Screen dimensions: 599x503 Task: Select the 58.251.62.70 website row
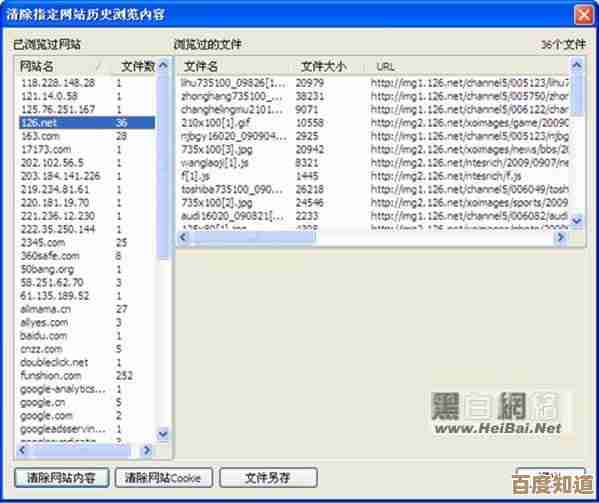(x=87, y=283)
